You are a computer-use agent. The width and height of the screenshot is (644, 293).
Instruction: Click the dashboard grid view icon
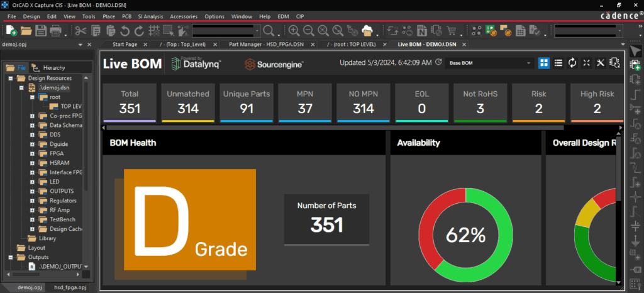click(x=544, y=63)
